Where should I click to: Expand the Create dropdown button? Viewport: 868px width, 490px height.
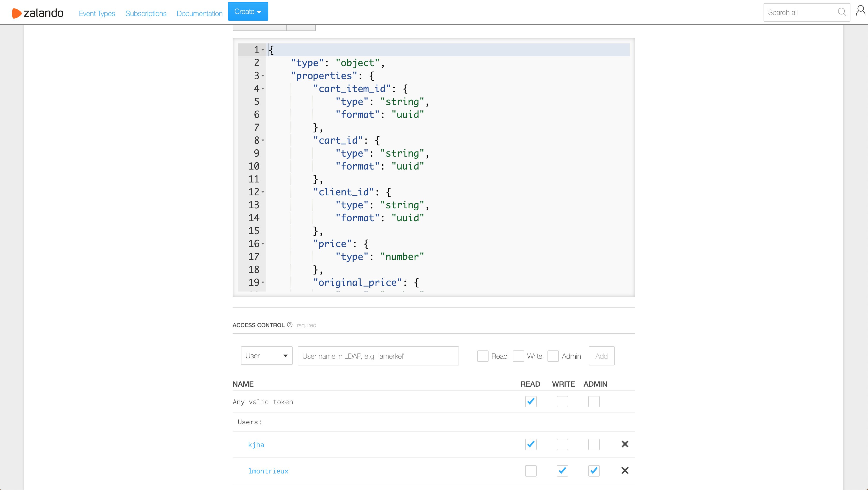click(x=248, y=11)
